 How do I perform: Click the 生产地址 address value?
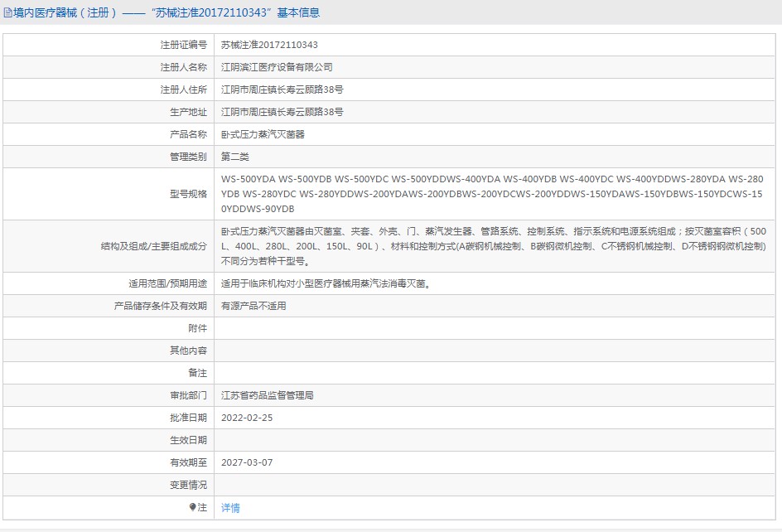[x=282, y=113]
